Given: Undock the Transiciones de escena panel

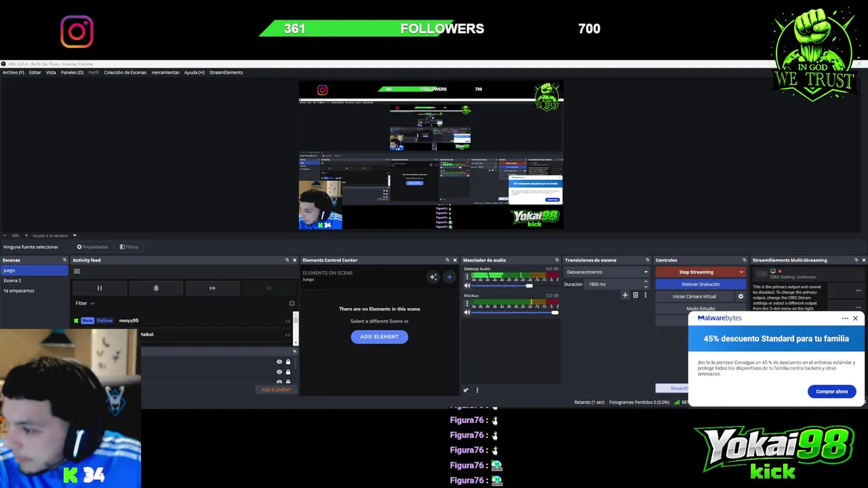Looking at the screenshot, I should click(648, 260).
